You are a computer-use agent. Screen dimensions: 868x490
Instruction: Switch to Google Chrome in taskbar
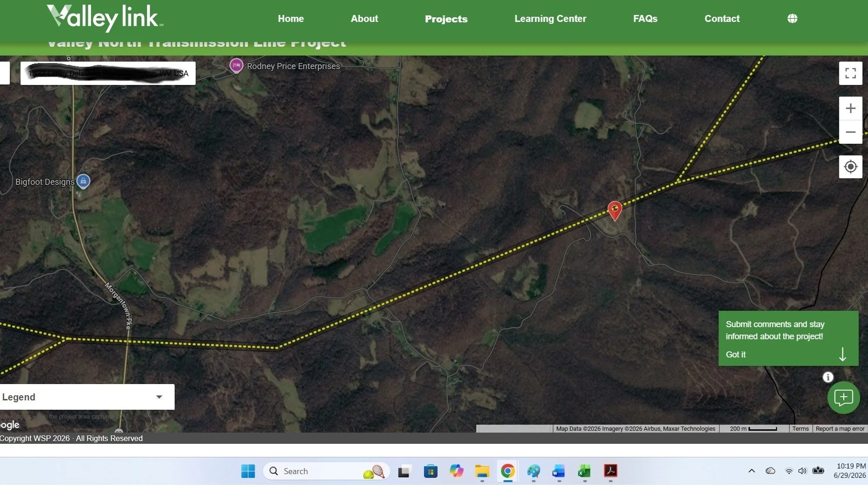[x=508, y=471]
